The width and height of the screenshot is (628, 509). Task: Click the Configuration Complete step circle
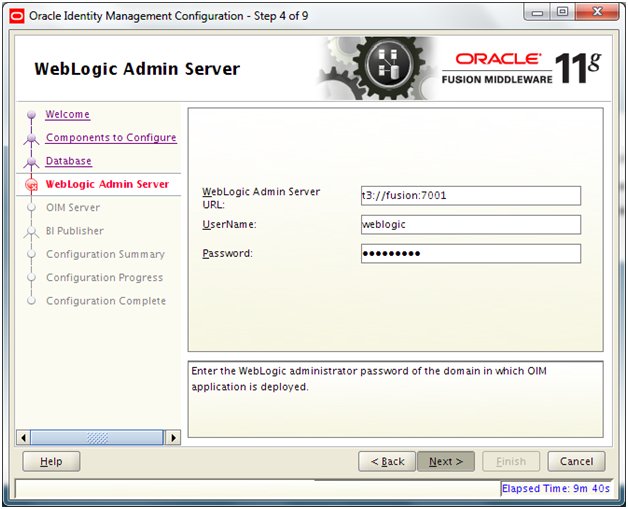(31, 301)
